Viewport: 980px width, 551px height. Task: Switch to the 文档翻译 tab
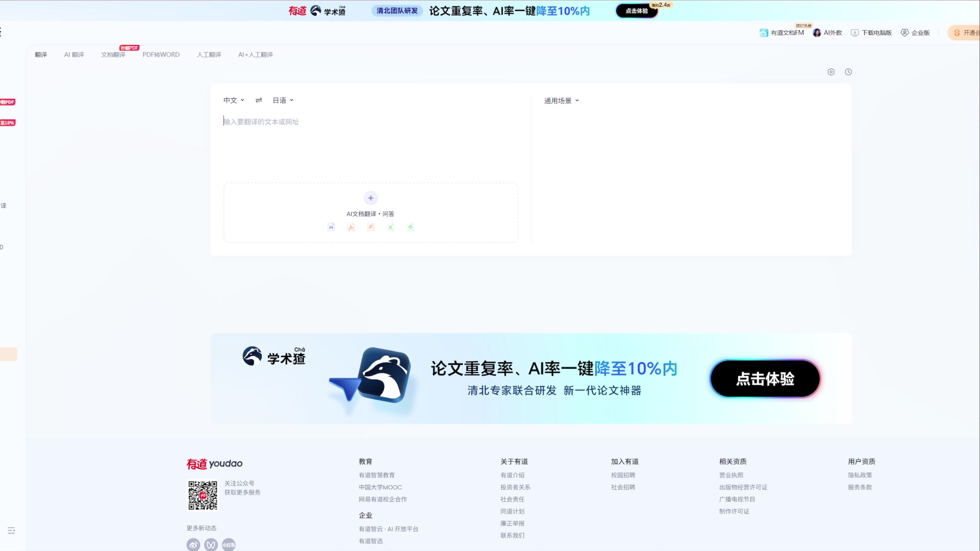coord(113,55)
